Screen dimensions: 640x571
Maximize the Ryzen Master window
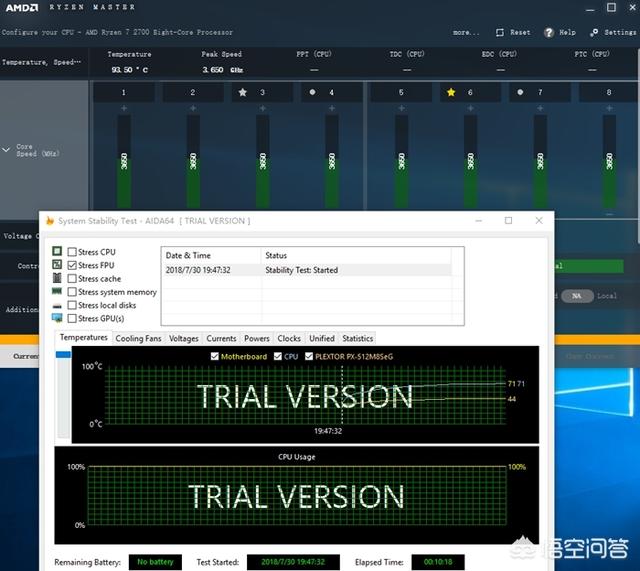point(611,7)
